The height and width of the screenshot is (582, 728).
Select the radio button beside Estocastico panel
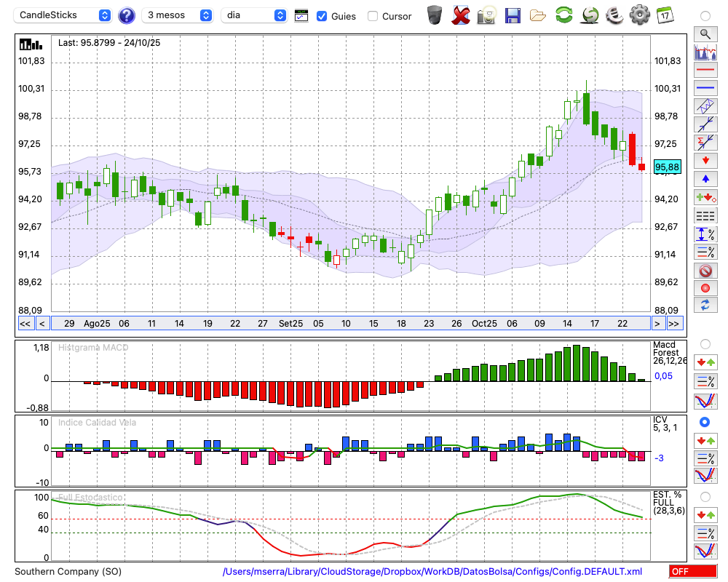(705, 496)
